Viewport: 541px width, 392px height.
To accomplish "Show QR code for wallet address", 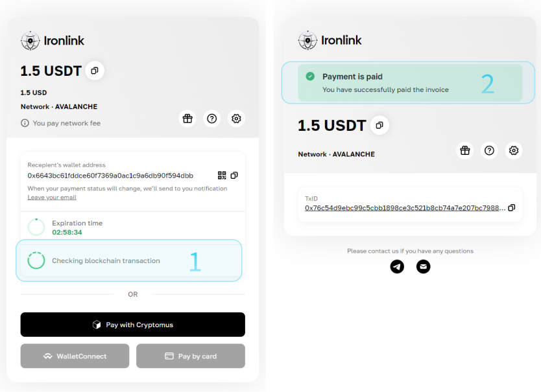I will [x=222, y=176].
